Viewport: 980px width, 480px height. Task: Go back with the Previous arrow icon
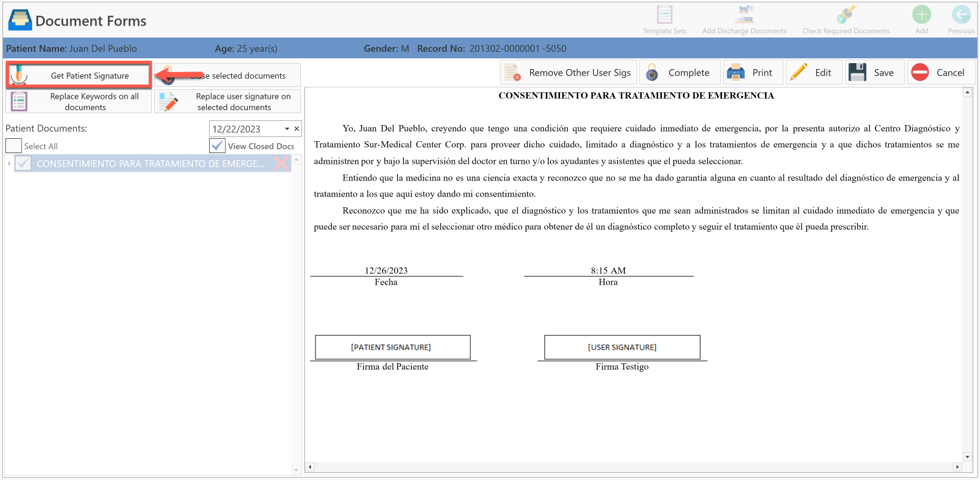point(961,14)
